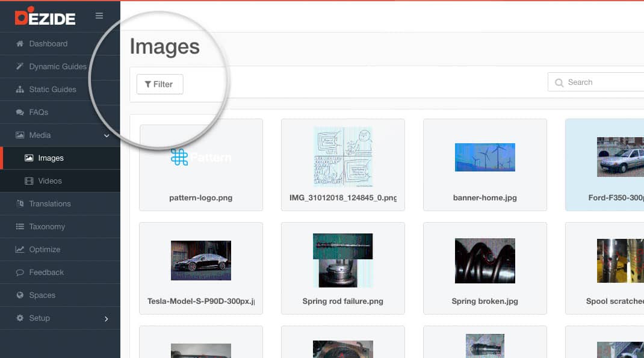The width and height of the screenshot is (644, 358).
Task: Open the Spring rod failure.png thumbnail
Action: coord(343,261)
